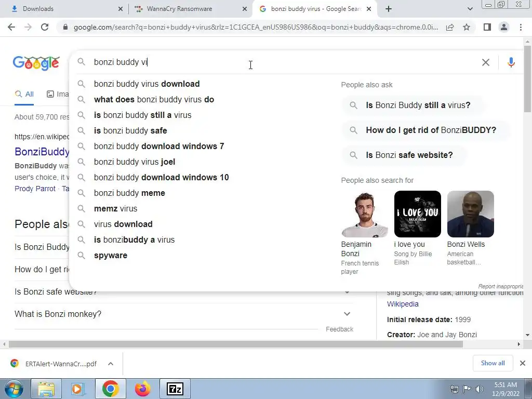Click the Feedback link
This screenshot has width=532, height=399.
(x=340, y=329)
